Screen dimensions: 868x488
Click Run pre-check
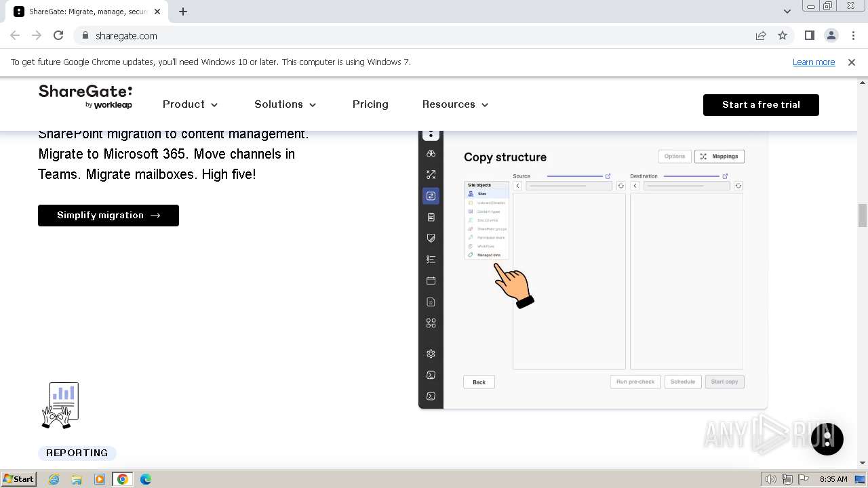pyautogui.click(x=635, y=382)
